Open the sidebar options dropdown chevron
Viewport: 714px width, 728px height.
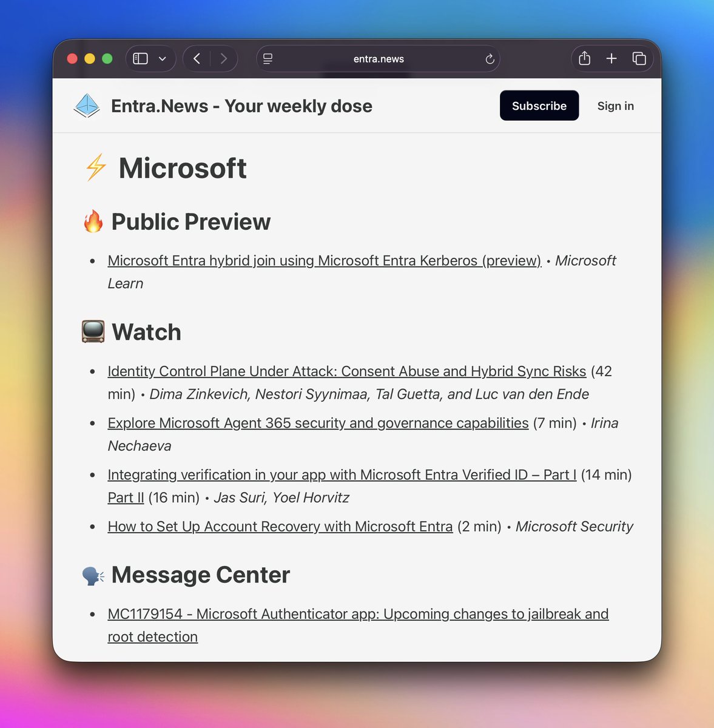(x=162, y=59)
